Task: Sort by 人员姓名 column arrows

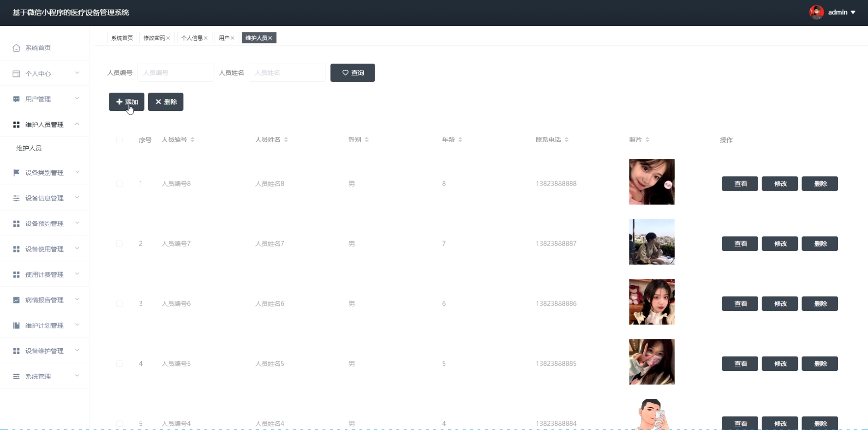Action: pyautogui.click(x=286, y=139)
